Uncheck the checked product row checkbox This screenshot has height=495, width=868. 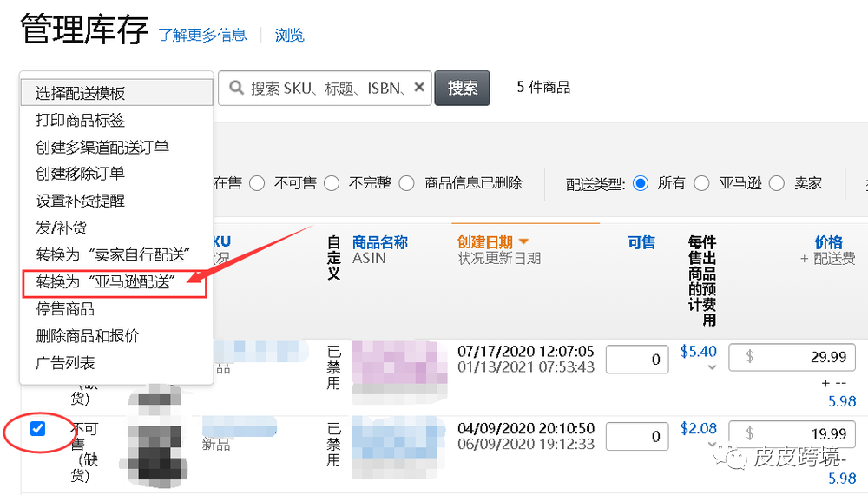point(37,428)
